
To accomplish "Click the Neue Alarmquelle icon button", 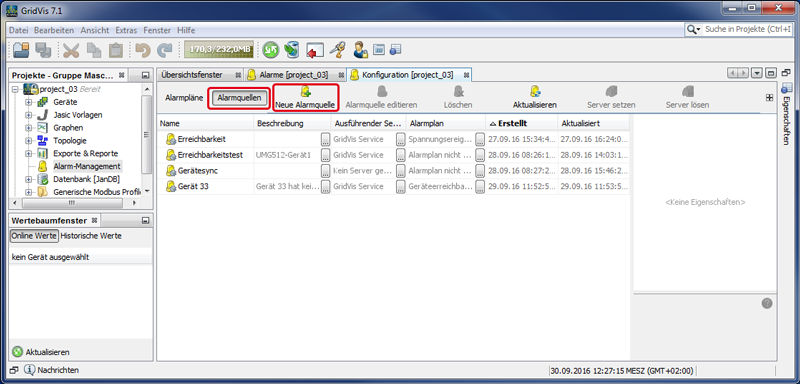I will (x=305, y=98).
